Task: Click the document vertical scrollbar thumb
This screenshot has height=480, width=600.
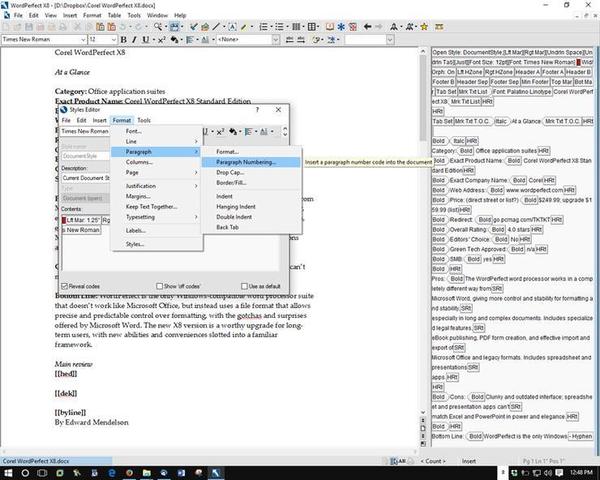Action: click(x=423, y=98)
